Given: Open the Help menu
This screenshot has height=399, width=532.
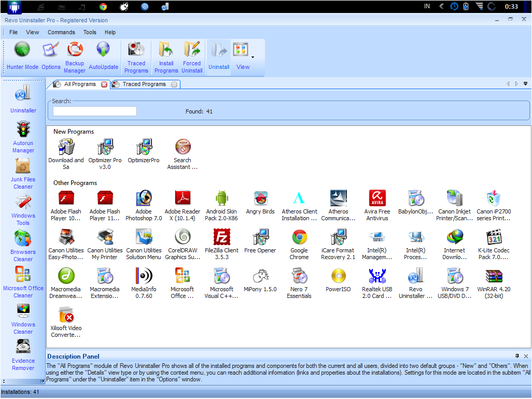Looking at the screenshot, I should coord(110,32).
